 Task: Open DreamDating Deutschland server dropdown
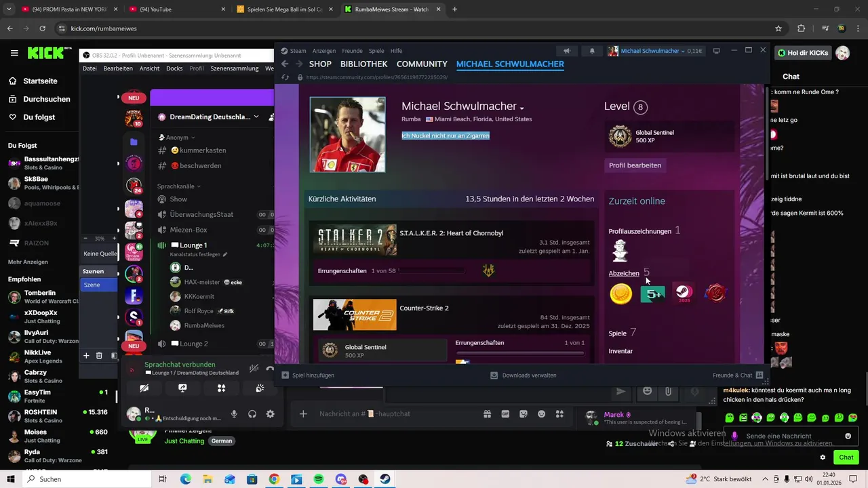pos(256,117)
